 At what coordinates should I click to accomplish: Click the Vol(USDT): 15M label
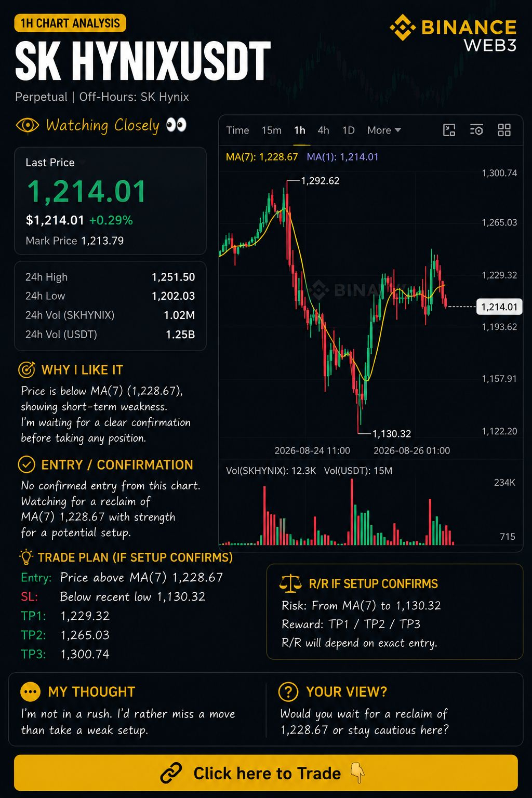358,471
